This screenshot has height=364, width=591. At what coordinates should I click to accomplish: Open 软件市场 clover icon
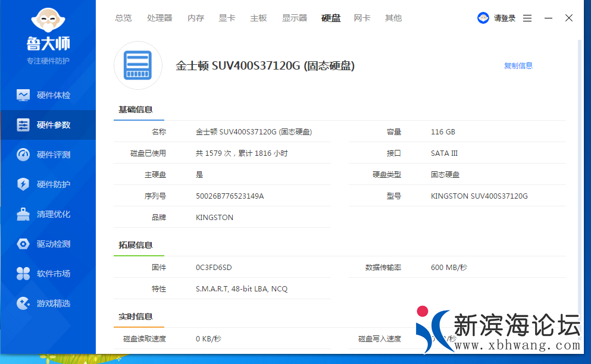[23, 274]
